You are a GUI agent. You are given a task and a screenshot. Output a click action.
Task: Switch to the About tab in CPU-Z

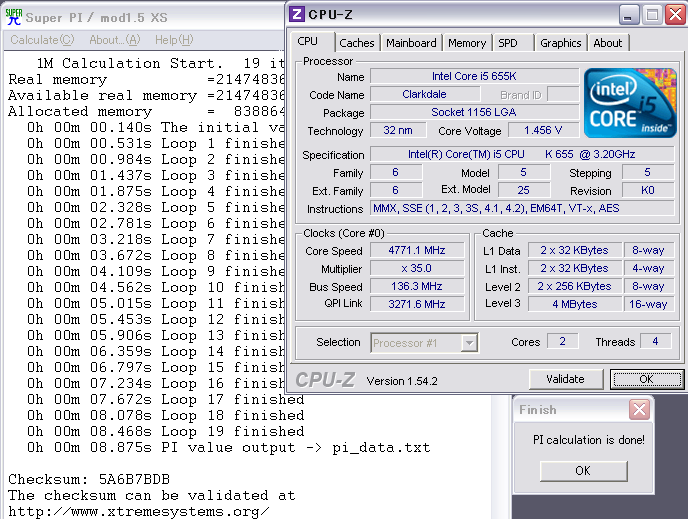608,43
